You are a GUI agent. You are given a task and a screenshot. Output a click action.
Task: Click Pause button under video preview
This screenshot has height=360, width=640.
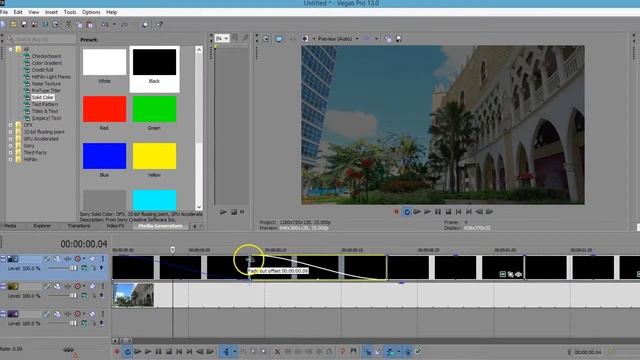tap(438, 212)
